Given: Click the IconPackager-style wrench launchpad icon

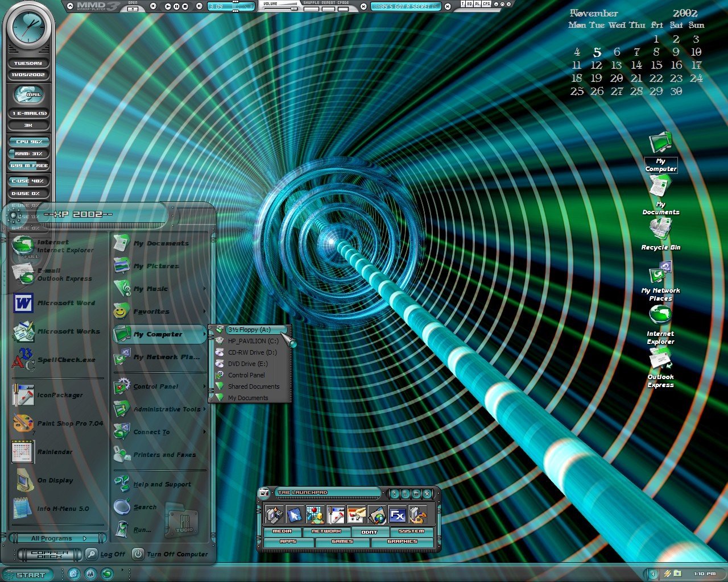Looking at the screenshot, I should pyautogui.click(x=336, y=515).
